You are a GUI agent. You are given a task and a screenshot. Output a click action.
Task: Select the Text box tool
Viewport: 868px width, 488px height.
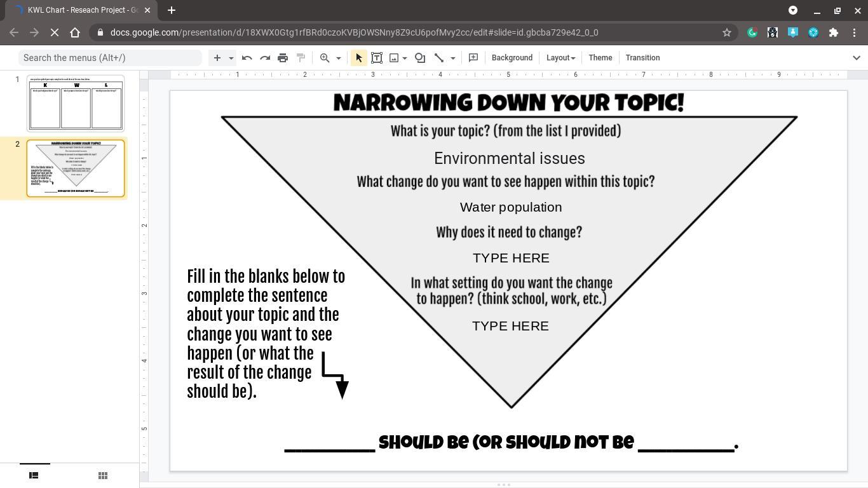[377, 58]
